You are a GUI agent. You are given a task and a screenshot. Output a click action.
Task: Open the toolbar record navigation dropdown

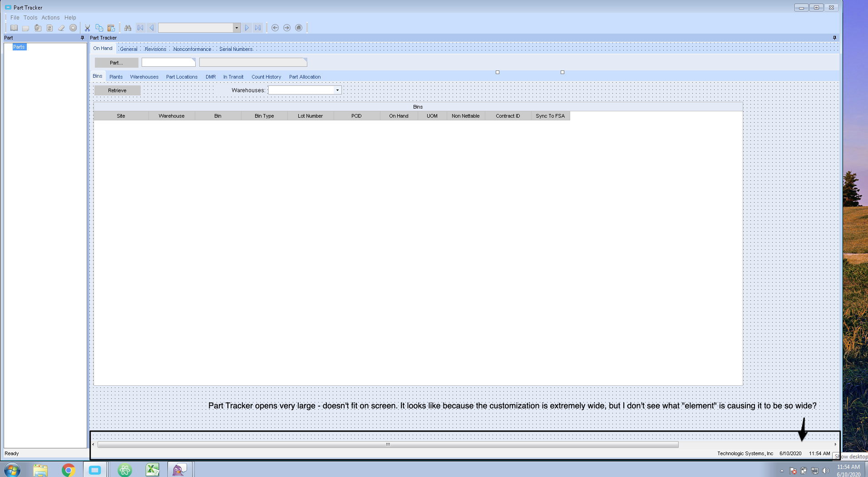coord(237,28)
